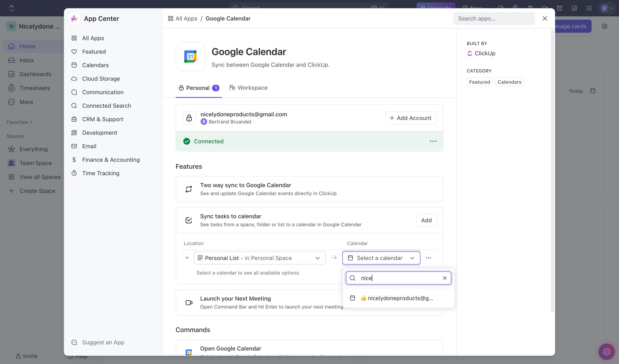Click the Sync tasks checkmark icon
619x364 pixels.
pyautogui.click(x=189, y=220)
